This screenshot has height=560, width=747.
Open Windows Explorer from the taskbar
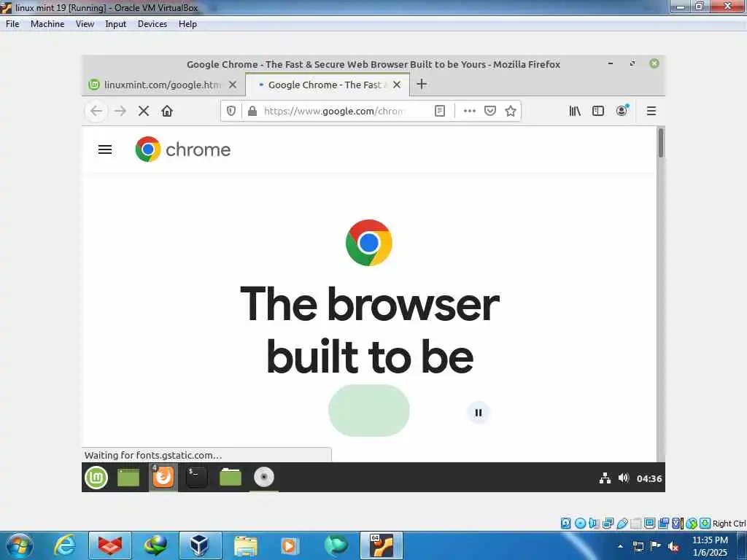(245, 545)
